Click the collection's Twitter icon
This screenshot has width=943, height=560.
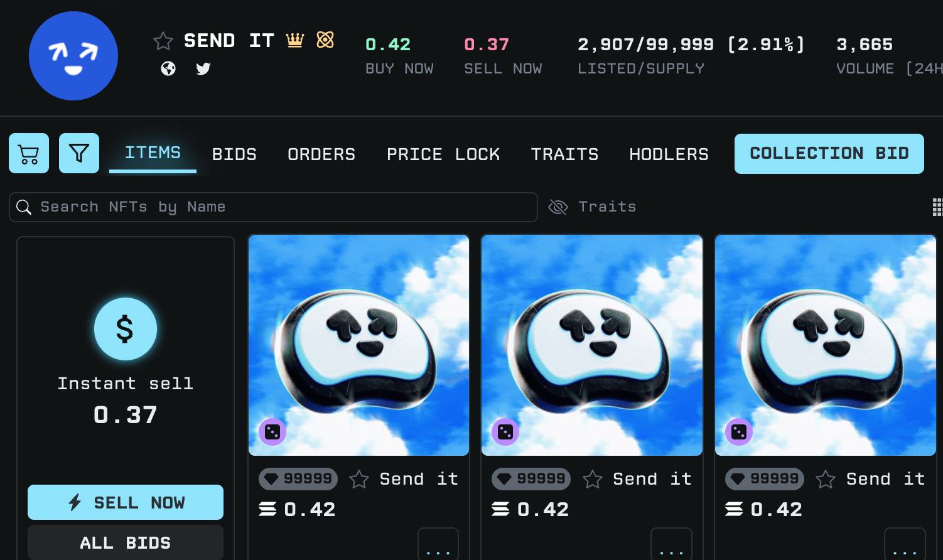(x=203, y=69)
